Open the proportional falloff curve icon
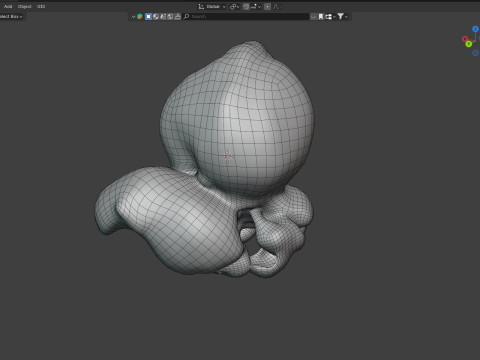The height and width of the screenshot is (360, 480). [x=276, y=7]
